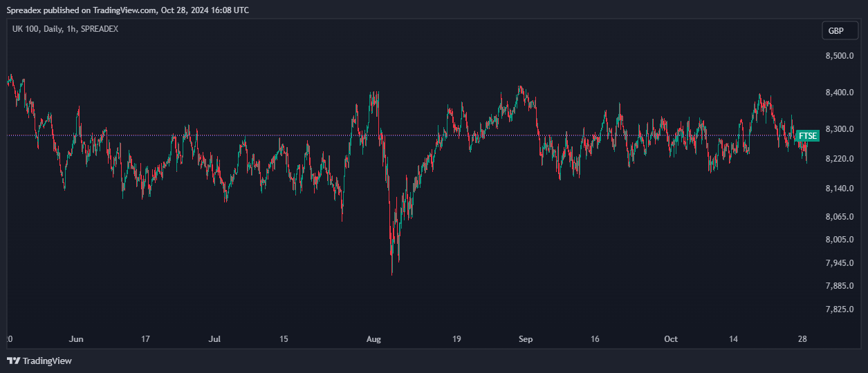Click the 8,005.0 price axis label

840,240
